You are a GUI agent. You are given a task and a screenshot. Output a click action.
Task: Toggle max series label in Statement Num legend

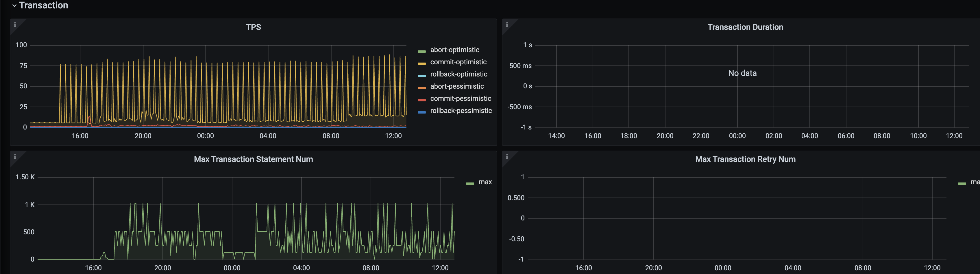click(x=485, y=182)
